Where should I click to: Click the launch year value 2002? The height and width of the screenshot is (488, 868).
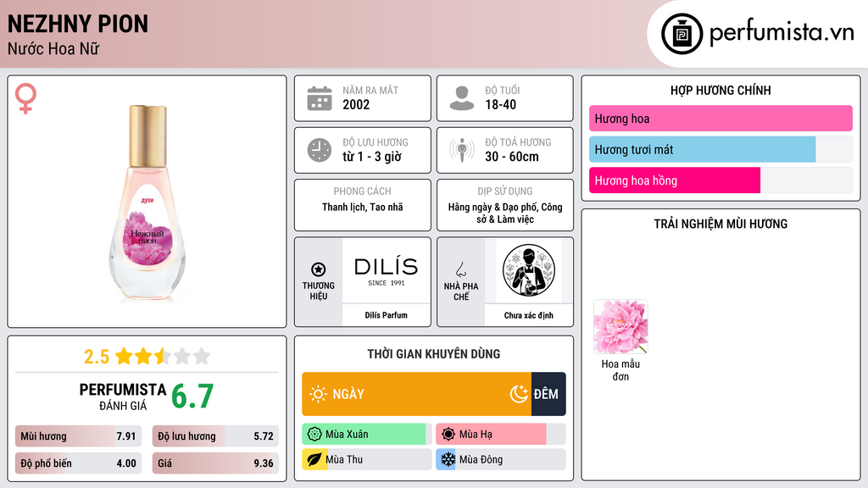point(356,104)
